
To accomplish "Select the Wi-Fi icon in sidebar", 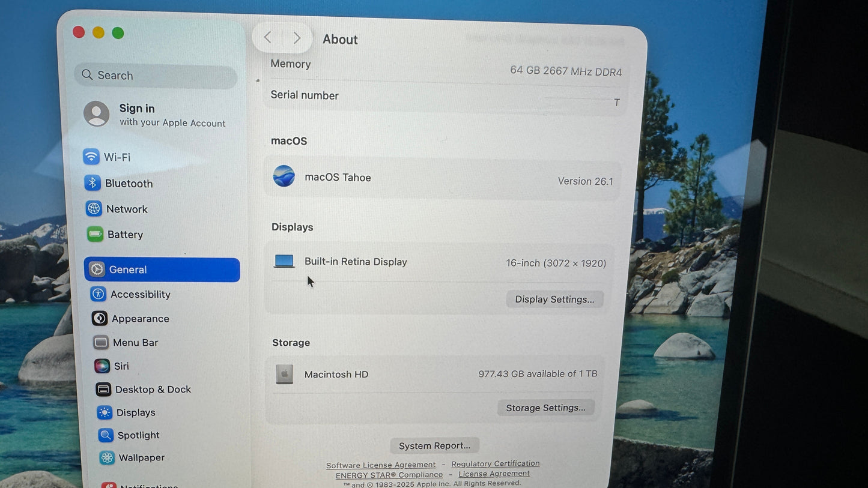I will [91, 157].
